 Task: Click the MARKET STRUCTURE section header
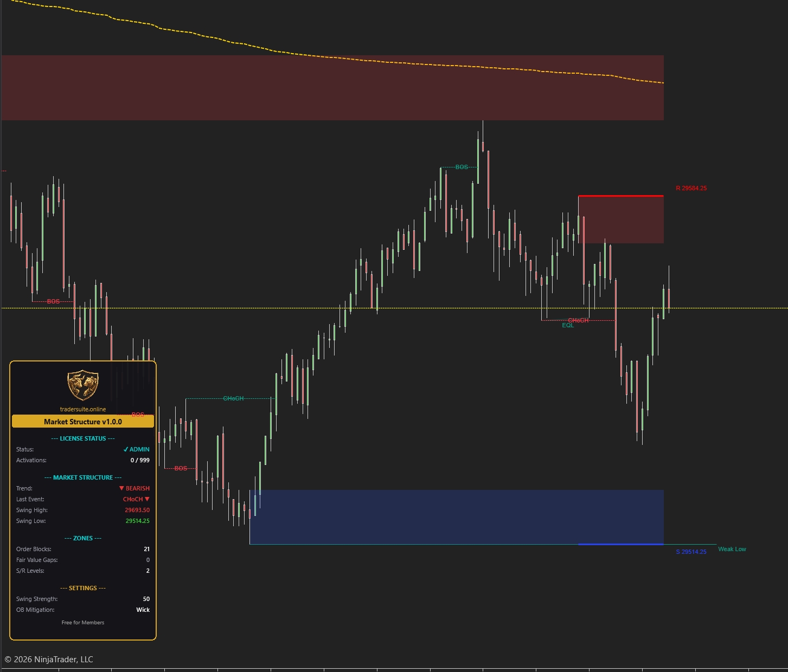(83, 477)
